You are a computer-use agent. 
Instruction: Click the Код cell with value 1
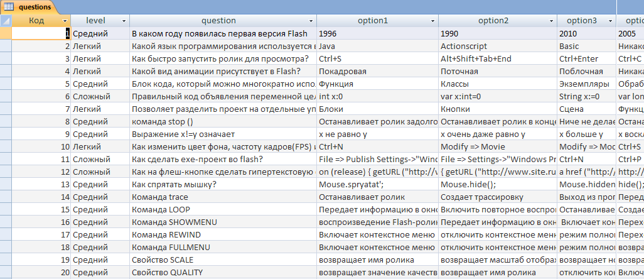coord(41,34)
